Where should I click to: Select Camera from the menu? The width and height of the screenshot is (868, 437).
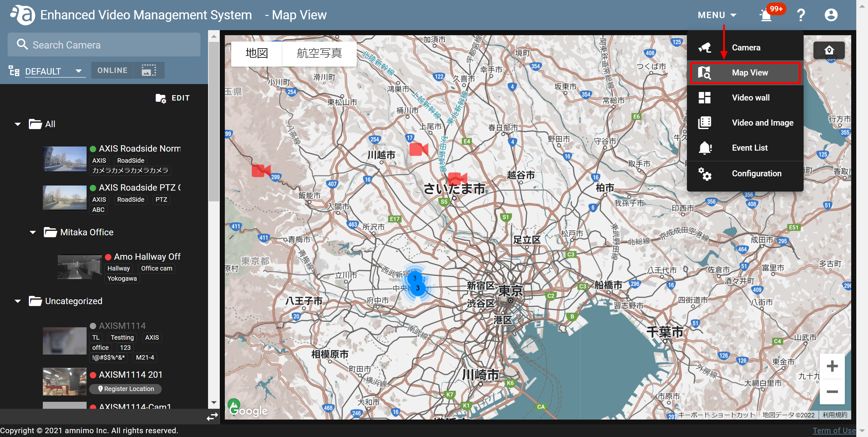coord(745,48)
